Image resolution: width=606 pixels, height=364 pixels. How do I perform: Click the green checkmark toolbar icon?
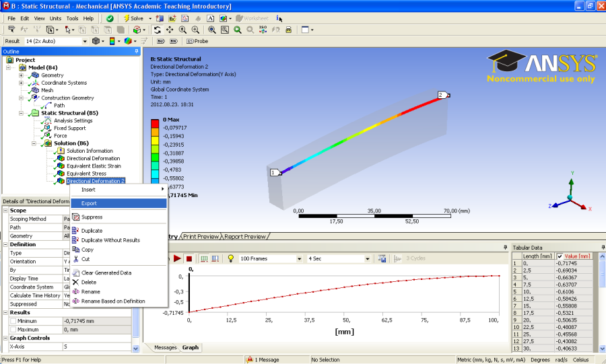pyautogui.click(x=110, y=19)
